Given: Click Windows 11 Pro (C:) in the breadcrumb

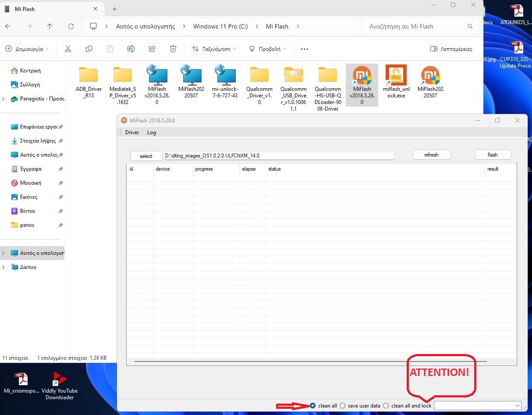Looking at the screenshot, I should [x=220, y=26].
